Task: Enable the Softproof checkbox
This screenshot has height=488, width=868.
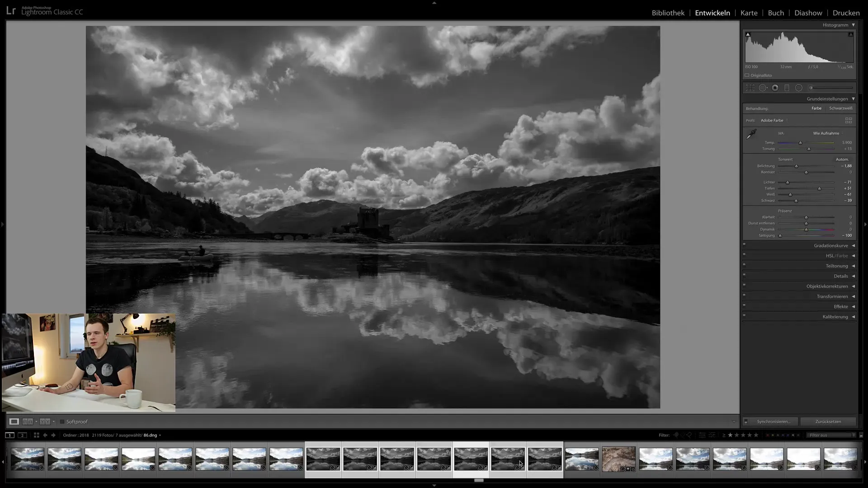Action: 62,422
